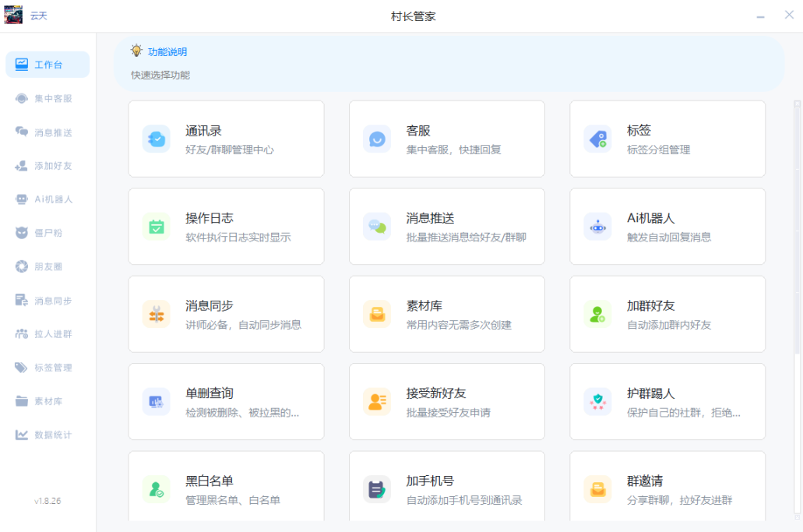Viewport: 803px width, 532px height.
Task: Select 朋友圈 in the left sidebar
Action: [48, 266]
